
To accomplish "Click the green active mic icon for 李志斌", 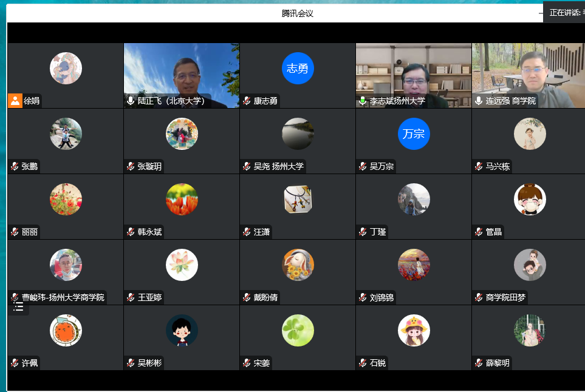I will tap(363, 101).
